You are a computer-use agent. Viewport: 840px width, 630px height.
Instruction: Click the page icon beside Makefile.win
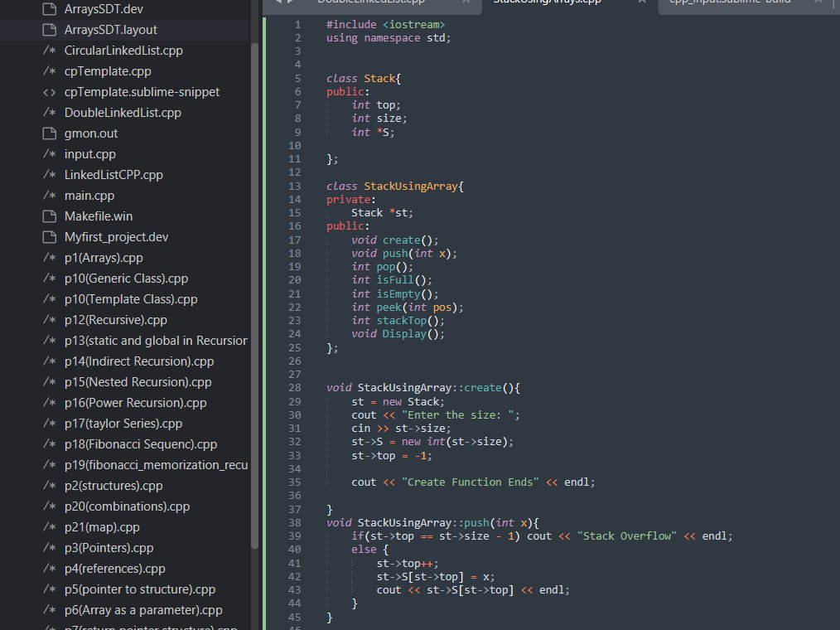49,216
